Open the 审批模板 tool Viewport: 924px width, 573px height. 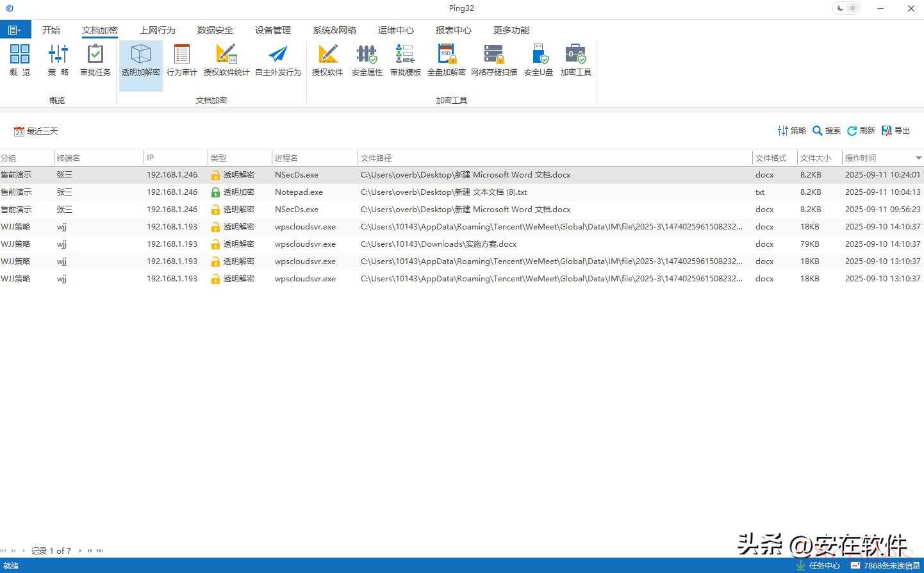point(405,60)
